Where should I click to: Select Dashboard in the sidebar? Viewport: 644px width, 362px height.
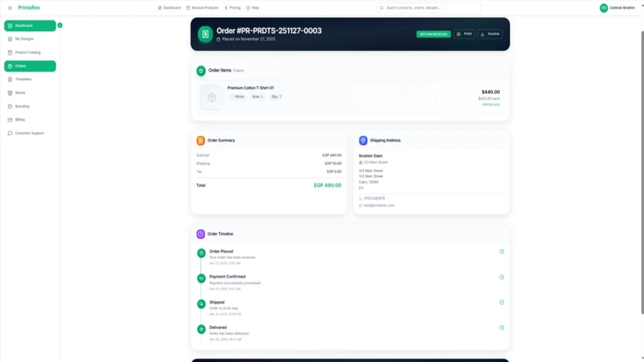pyautogui.click(x=30, y=26)
